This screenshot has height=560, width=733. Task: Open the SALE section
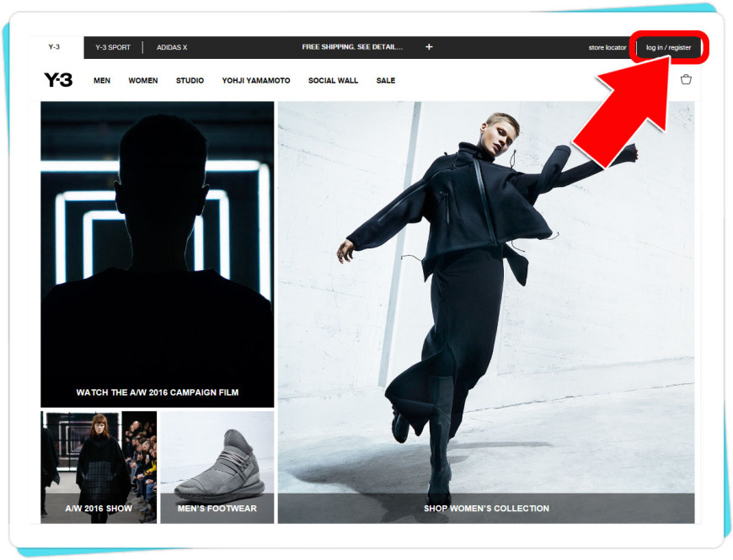386,80
